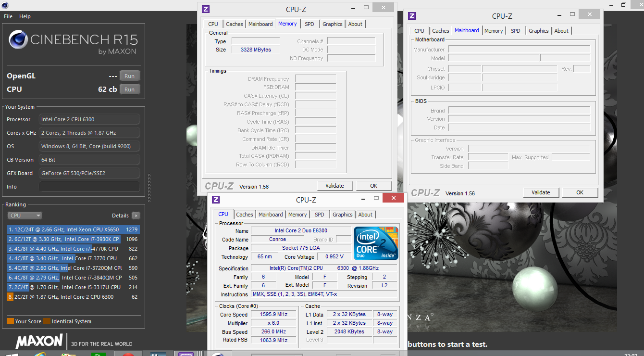
Task: Click the Processor field Intel Core 2 CPU 6300
Action: [89, 119]
